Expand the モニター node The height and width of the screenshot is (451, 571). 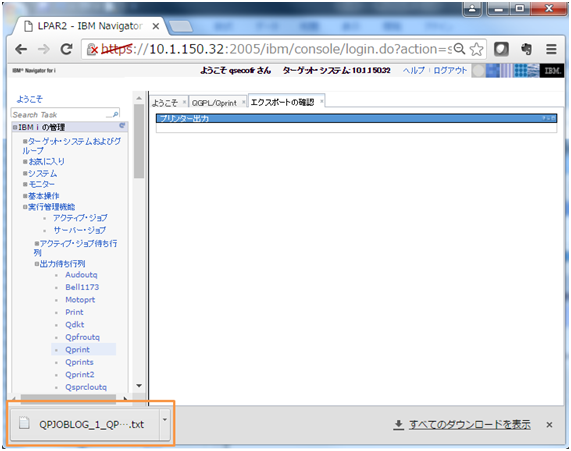coord(25,184)
